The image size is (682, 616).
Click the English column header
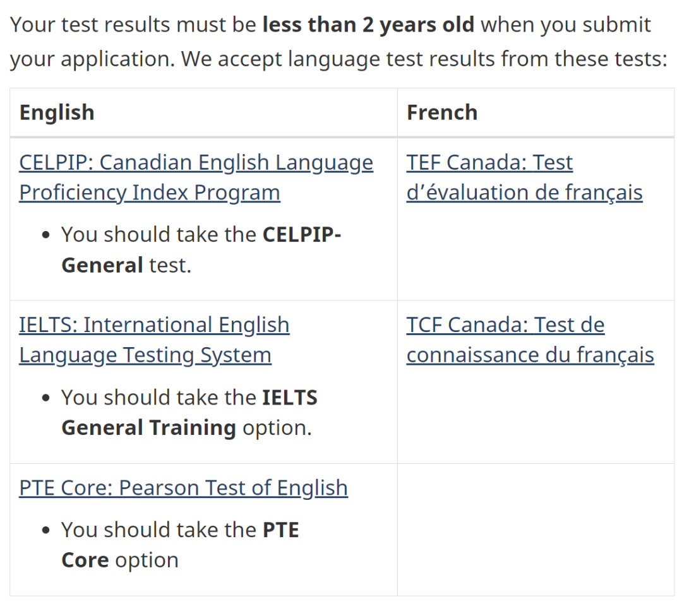(57, 112)
